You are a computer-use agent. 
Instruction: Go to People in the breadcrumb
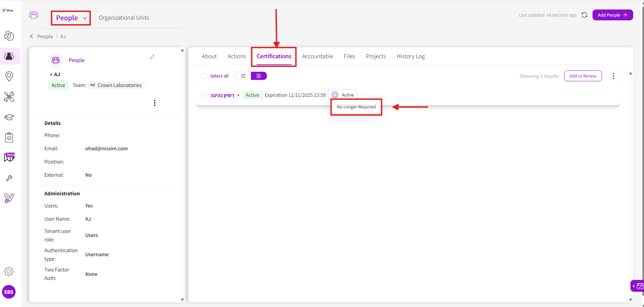tap(45, 36)
